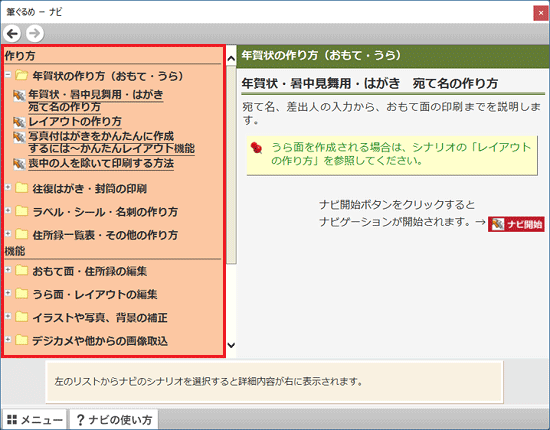Expand the イラストや写真、背景の補正 node
The image size is (550, 430).
(x=8, y=316)
